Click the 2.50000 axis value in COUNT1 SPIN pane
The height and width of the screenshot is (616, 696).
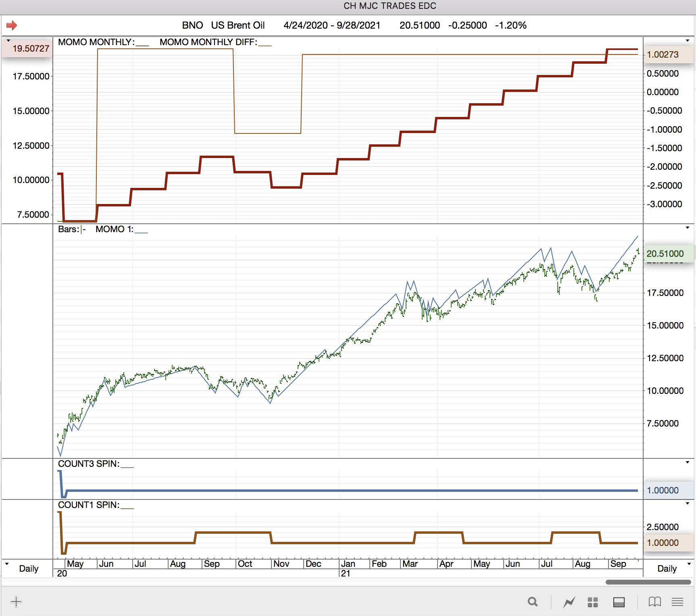663,527
